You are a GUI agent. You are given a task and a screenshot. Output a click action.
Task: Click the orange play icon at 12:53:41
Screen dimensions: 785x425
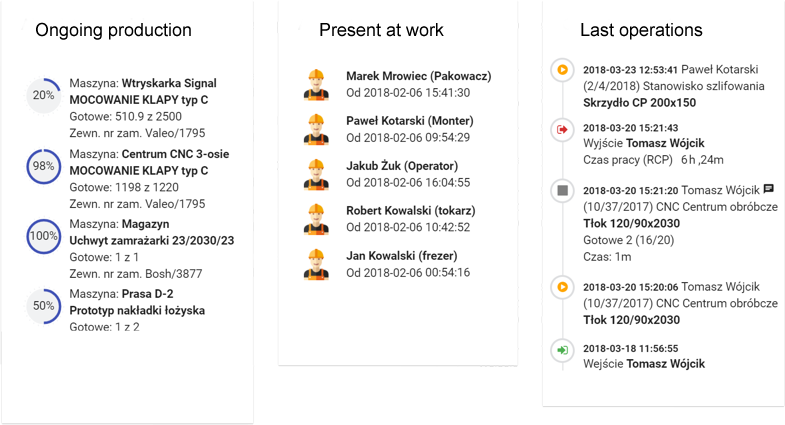pos(562,70)
